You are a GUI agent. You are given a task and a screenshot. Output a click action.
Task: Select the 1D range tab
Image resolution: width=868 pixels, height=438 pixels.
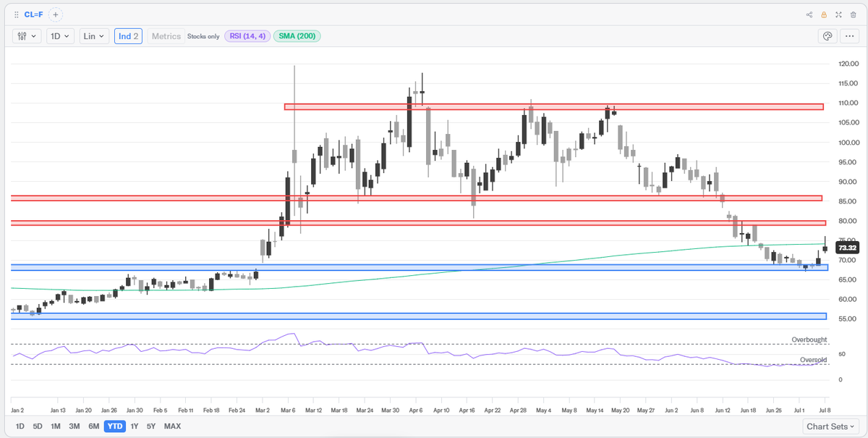20,426
